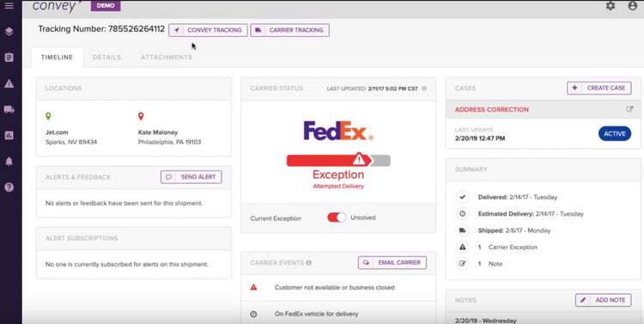This screenshot has height=324, width=644.
Task: Select Customer not available or business closed
Action: pyautogui.click(x=334, y=287)
